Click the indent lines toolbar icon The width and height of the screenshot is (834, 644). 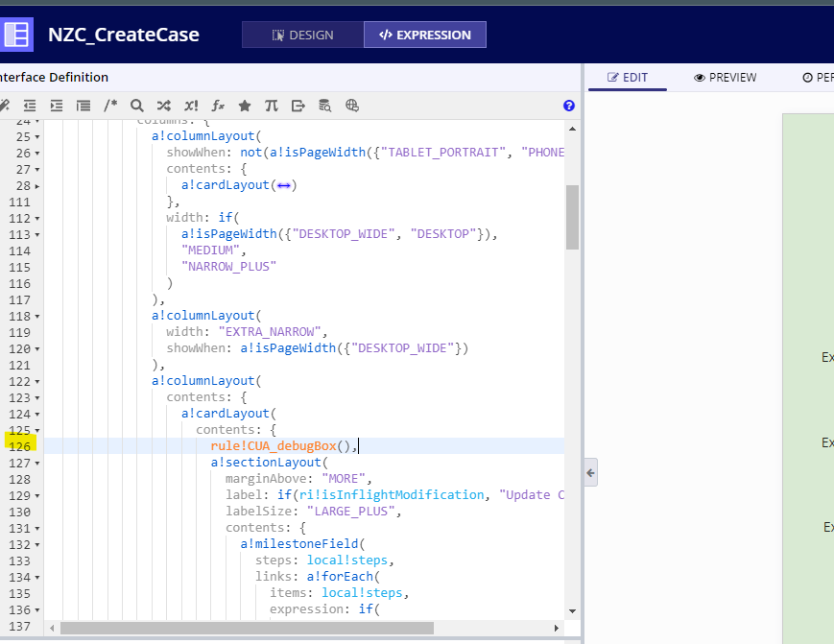coord(57,106)
